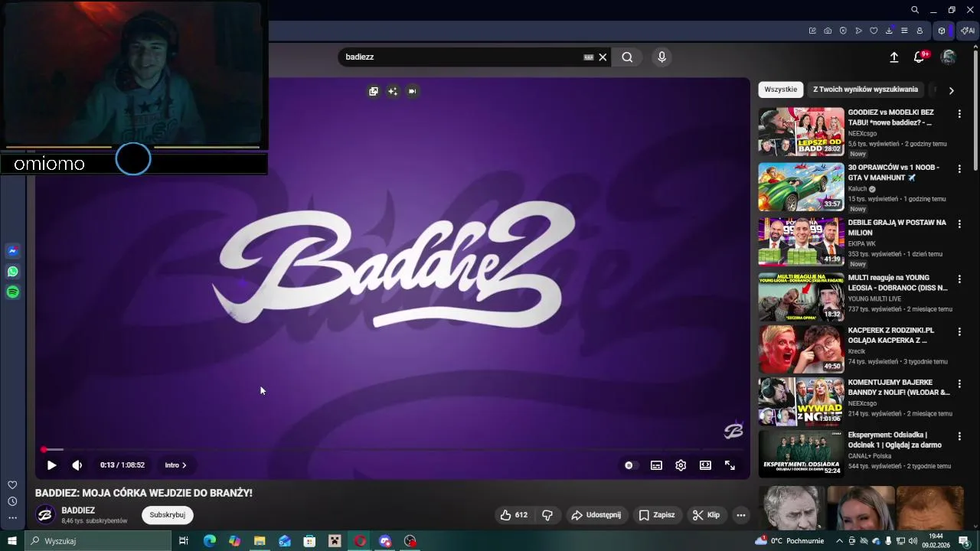Clear the badiezz search text
The height and width of the screenshot is (551, 980).
point(603,57)
